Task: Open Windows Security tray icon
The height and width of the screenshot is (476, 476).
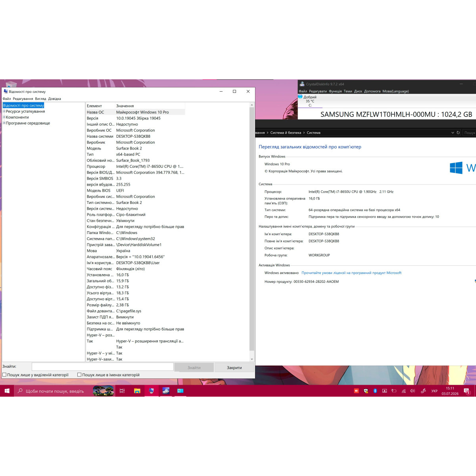Action: click(366, 391)
